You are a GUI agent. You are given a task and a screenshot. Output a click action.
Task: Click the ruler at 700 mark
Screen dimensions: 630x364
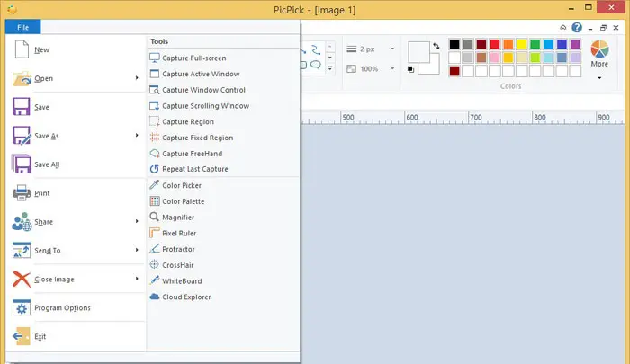(476, 118)
